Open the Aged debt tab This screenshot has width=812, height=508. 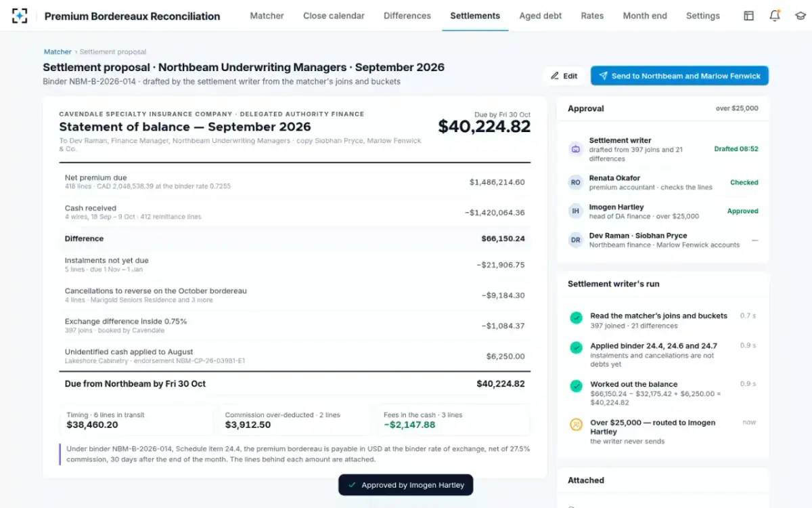coord(541,16)
